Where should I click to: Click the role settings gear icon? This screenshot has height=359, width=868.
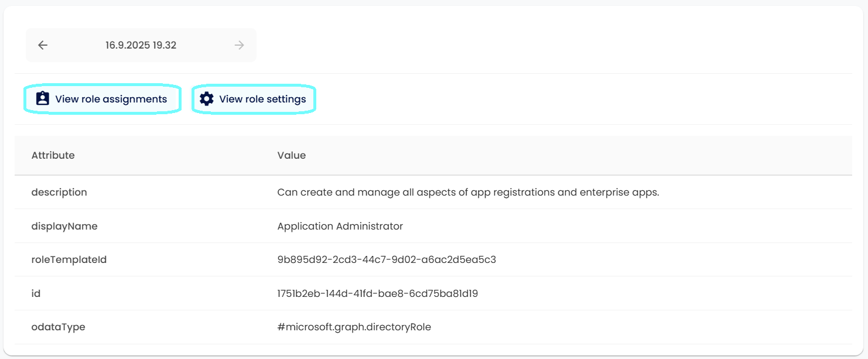pyautogui.click(x=206, y=98)
